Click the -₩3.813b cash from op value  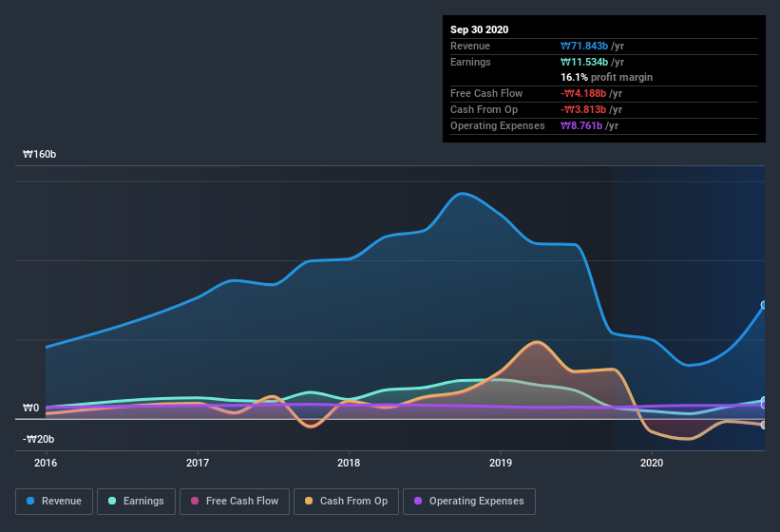point(583,109)
